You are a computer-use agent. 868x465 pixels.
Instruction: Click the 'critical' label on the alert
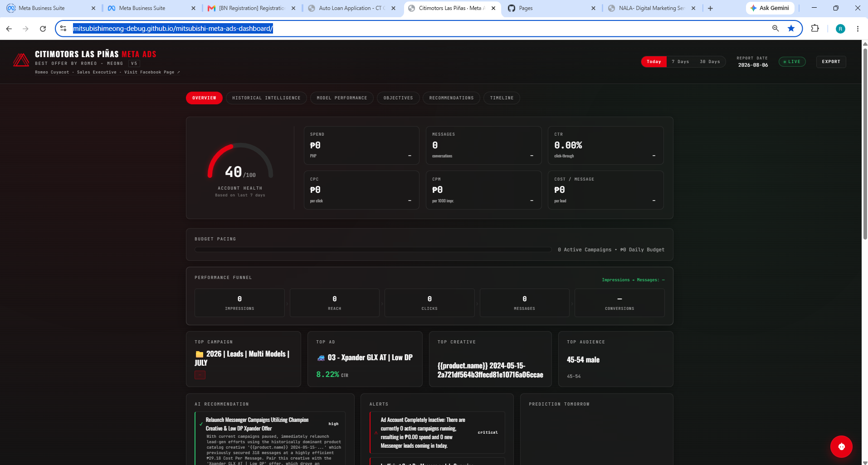488,432
